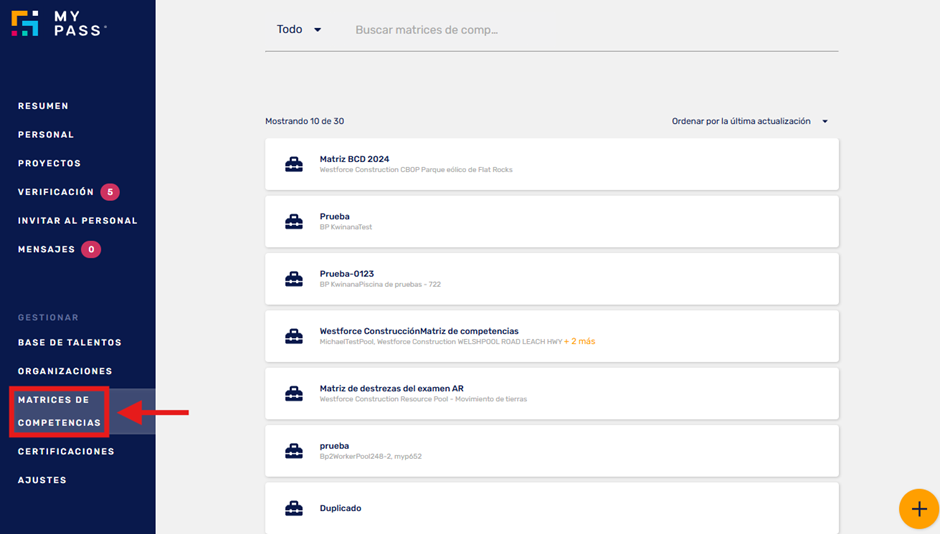The image size is (940, 534).
Task: Click the toolbox icon for Matriz BCD 2024
Action: [294, 164]
